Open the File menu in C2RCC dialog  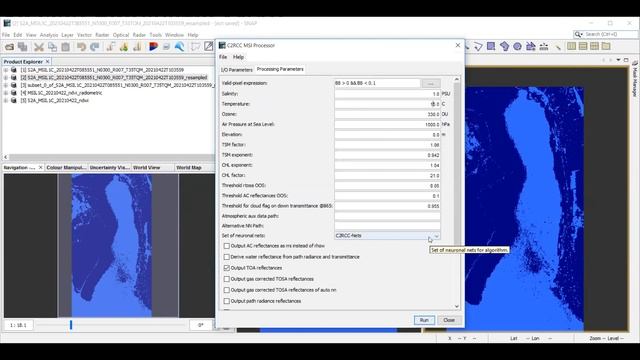223,57
